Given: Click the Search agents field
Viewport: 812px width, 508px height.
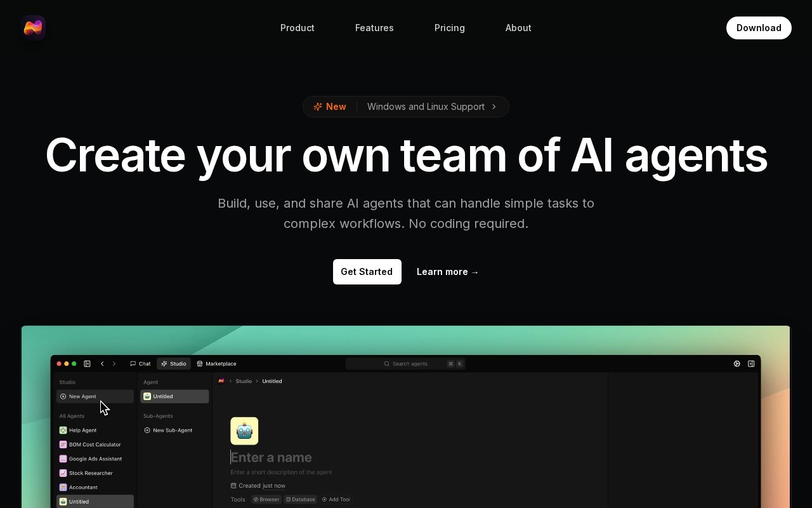Looking at the screenshot, I should (x=406, y=364).
